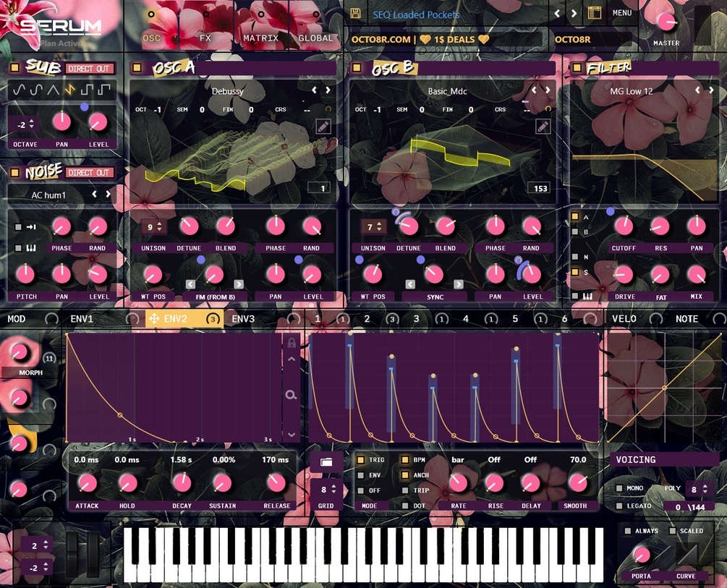Switch to the GLOBAL tab
This screenshot has height=588, width=727.
tap(315, 38)
